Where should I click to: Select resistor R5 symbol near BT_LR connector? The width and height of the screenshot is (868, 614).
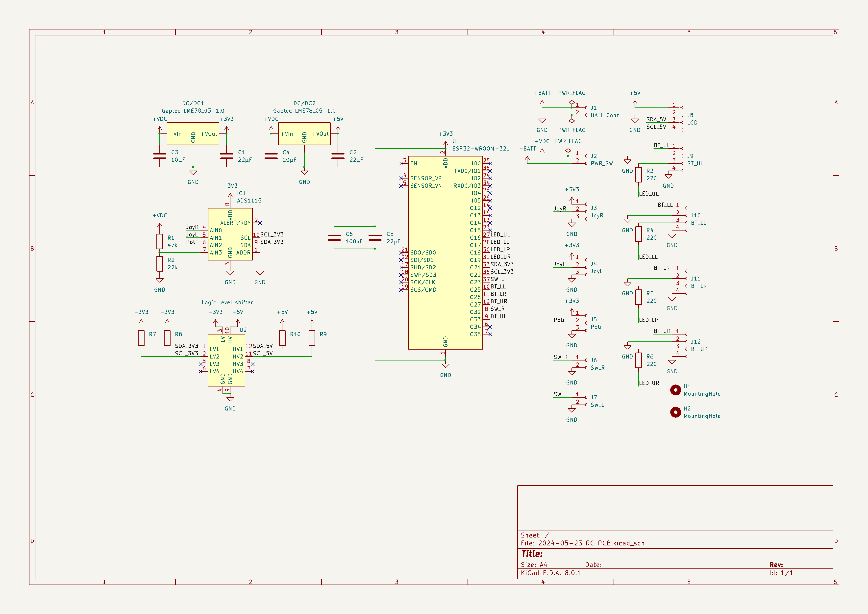(x=638, y=297)
